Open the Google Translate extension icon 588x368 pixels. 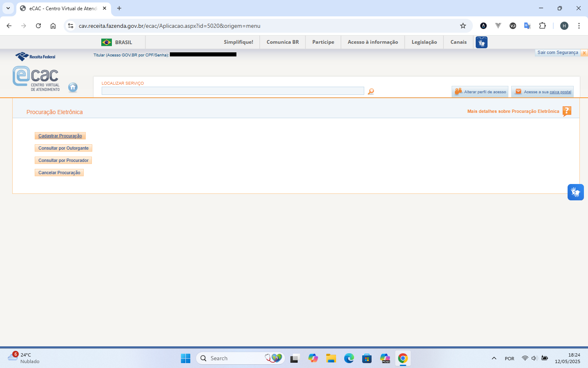[527, 26]
